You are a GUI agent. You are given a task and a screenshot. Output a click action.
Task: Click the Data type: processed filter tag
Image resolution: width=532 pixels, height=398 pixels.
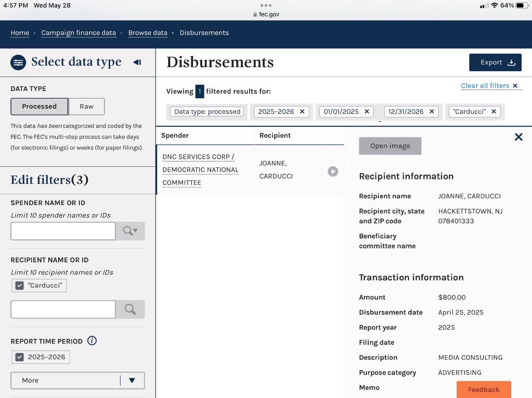pyautogui.click(x=207, y=111)
